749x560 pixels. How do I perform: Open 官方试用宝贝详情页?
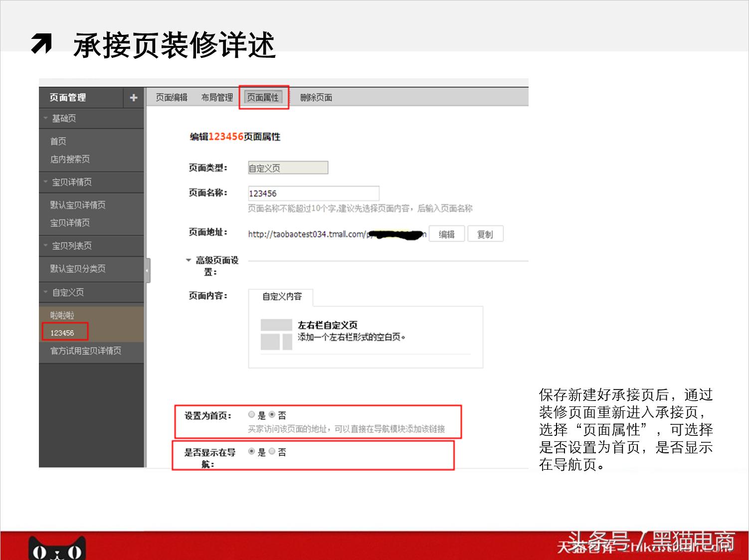point(85,351)
